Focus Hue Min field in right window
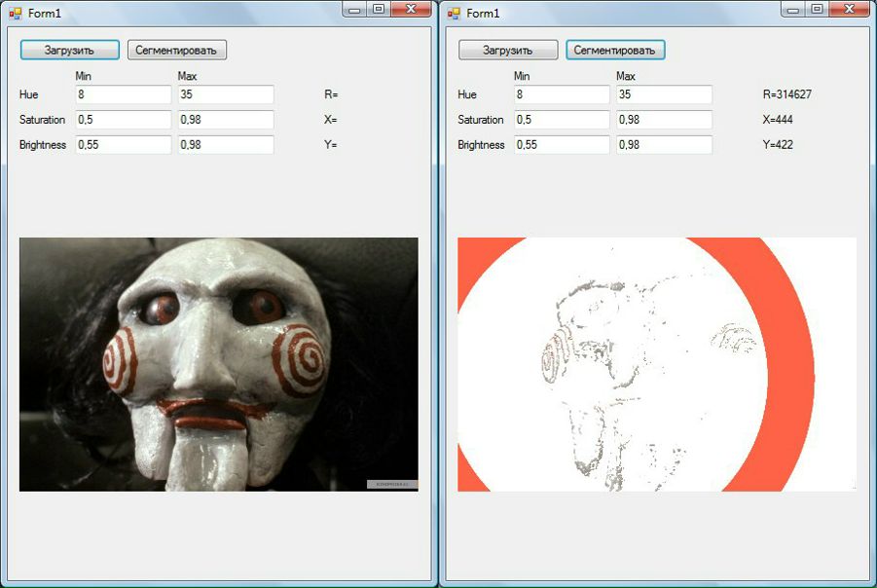The width and height of the screenshot is (877, 588). tap(562, 94)
